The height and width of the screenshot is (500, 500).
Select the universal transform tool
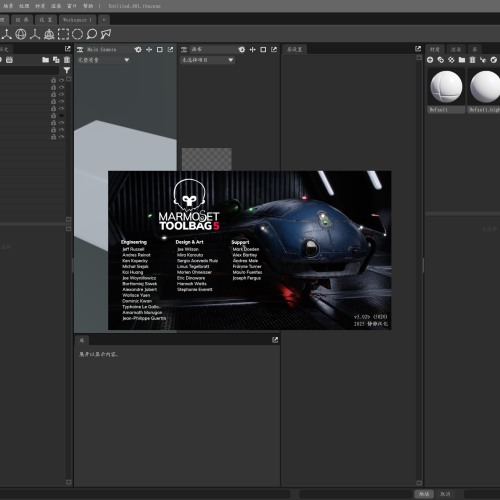click(49, 34)
